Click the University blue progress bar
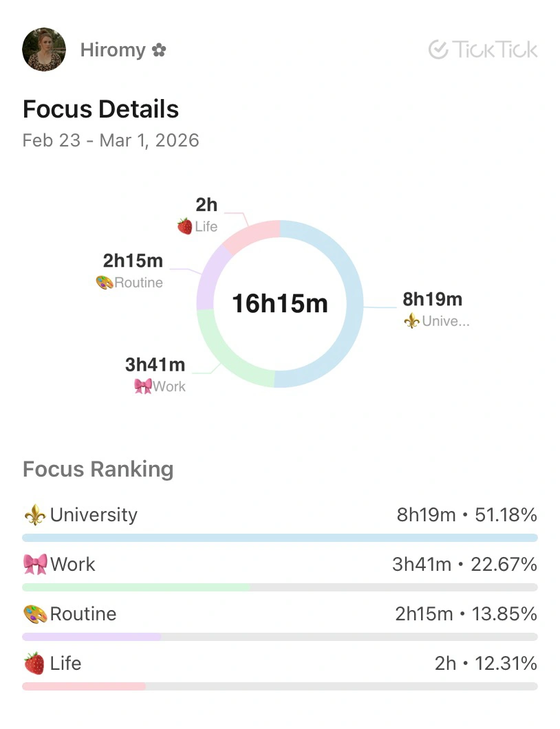Screen dimensions: 560x729 (279, 538)
